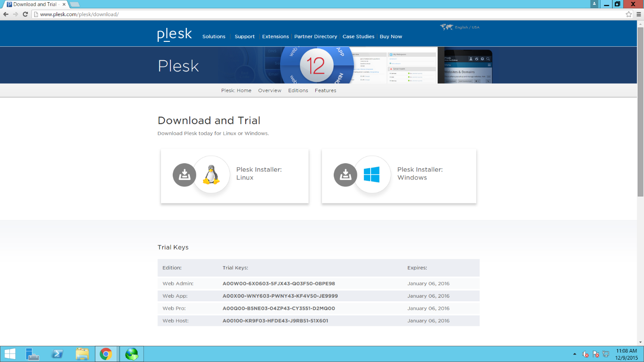
Task: Click the Windows download tray icon
Action: click(345, 174)
